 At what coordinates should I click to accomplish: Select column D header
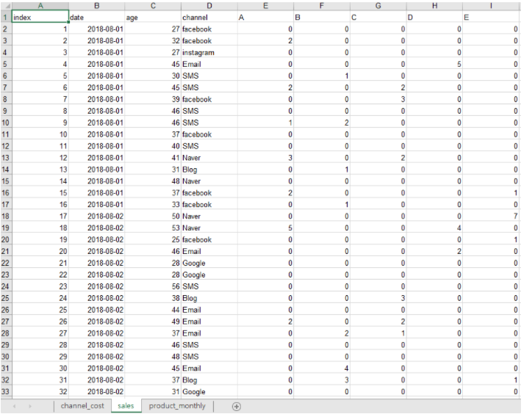209,6
